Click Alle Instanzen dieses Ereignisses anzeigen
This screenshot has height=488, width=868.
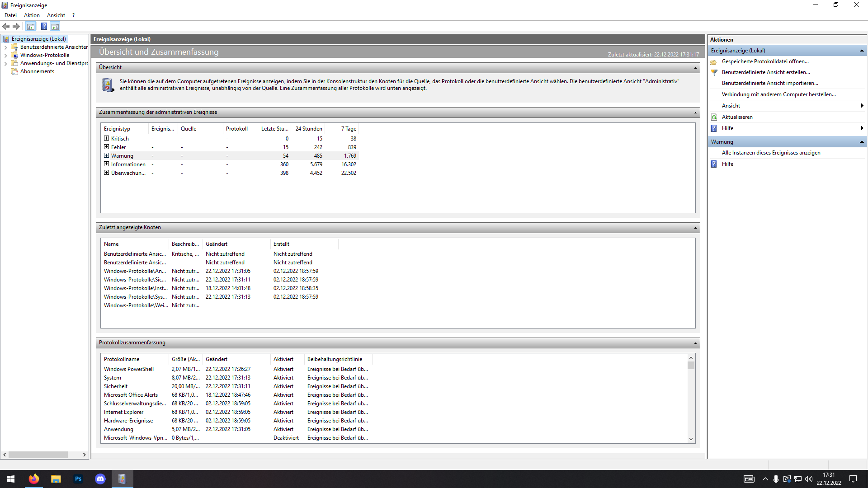point(771,153)
